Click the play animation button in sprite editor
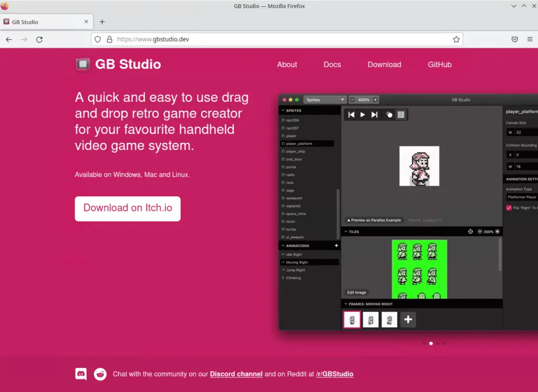The image size is (538, 392). [363, 115]
